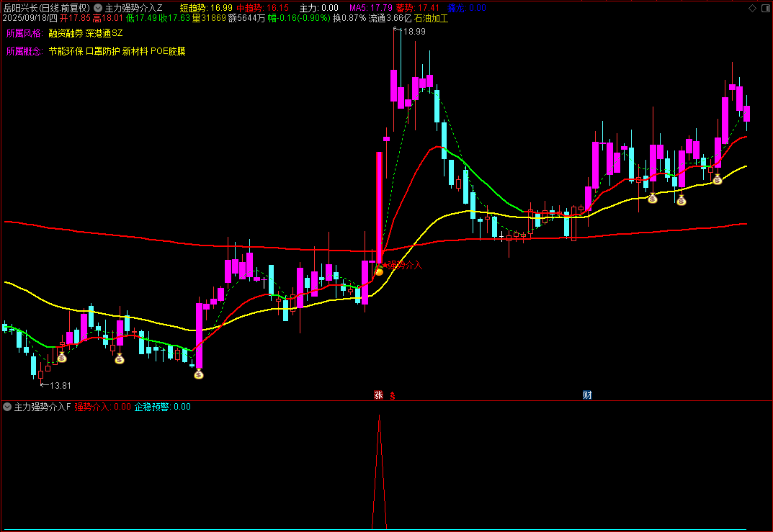Click the sub-panel indicator name 主力强势介入F
773x532 pixels.
coord(43,407)
